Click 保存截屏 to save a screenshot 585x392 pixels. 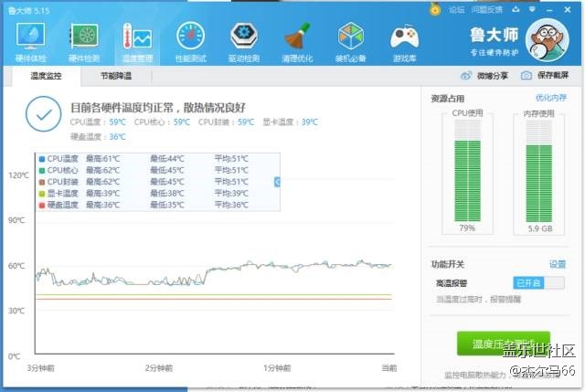547,76
